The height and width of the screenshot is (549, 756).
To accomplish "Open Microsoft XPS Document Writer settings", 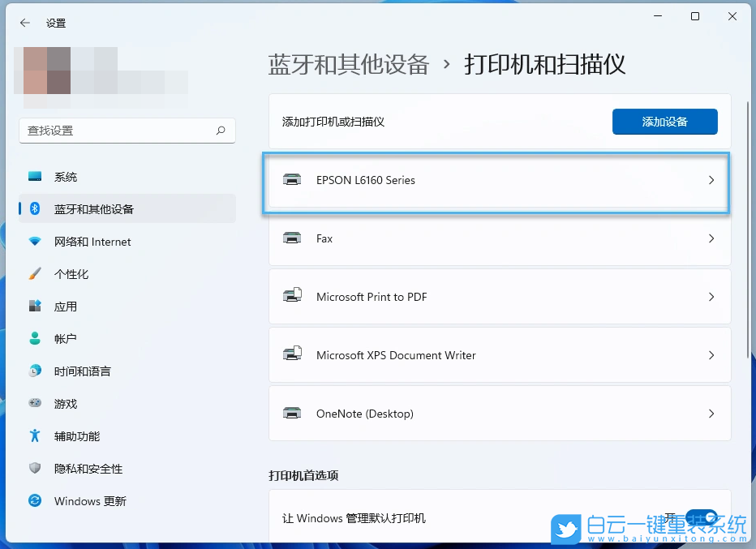I will click(496, 355).
